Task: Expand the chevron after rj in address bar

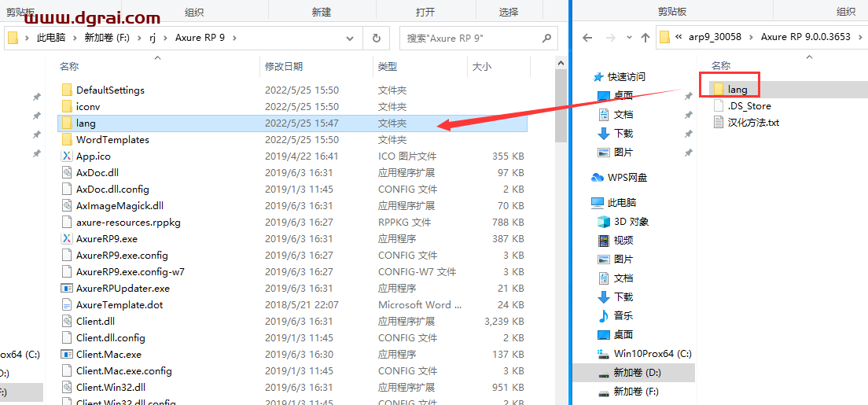Action: pyautogui.click(x=166, y=38)
